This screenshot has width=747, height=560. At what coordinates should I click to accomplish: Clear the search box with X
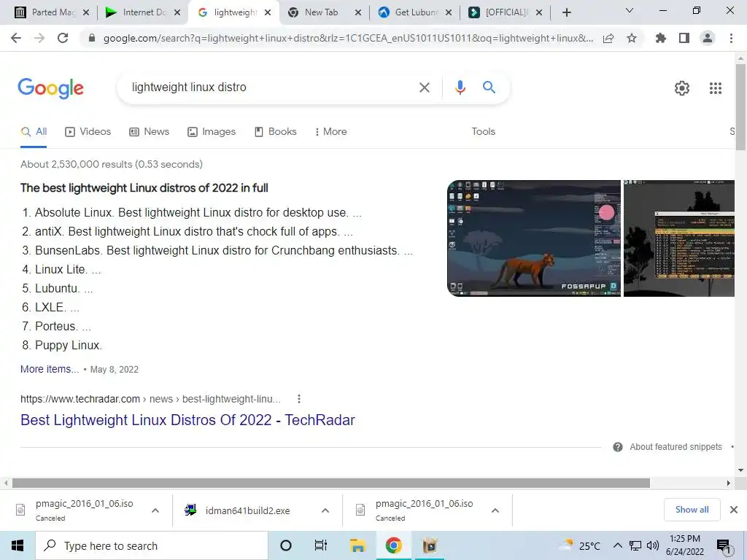click(x=425, y=87)
